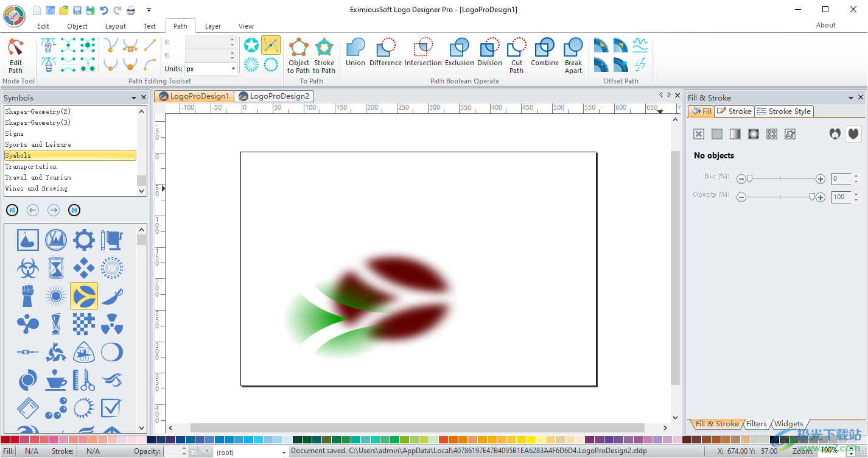This screenshot has height=458, width=868.
Task: Select no fill paint option
Action: [x=698, y=133]
